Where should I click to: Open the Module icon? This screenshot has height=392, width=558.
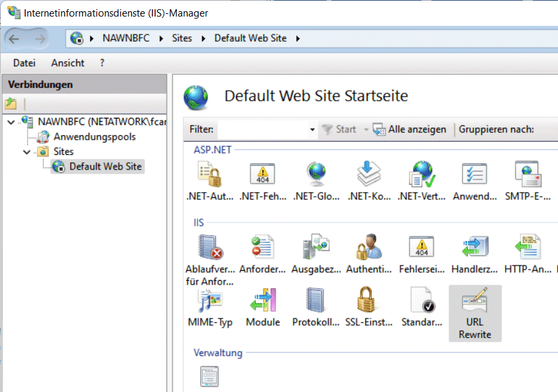click(263, 299)
